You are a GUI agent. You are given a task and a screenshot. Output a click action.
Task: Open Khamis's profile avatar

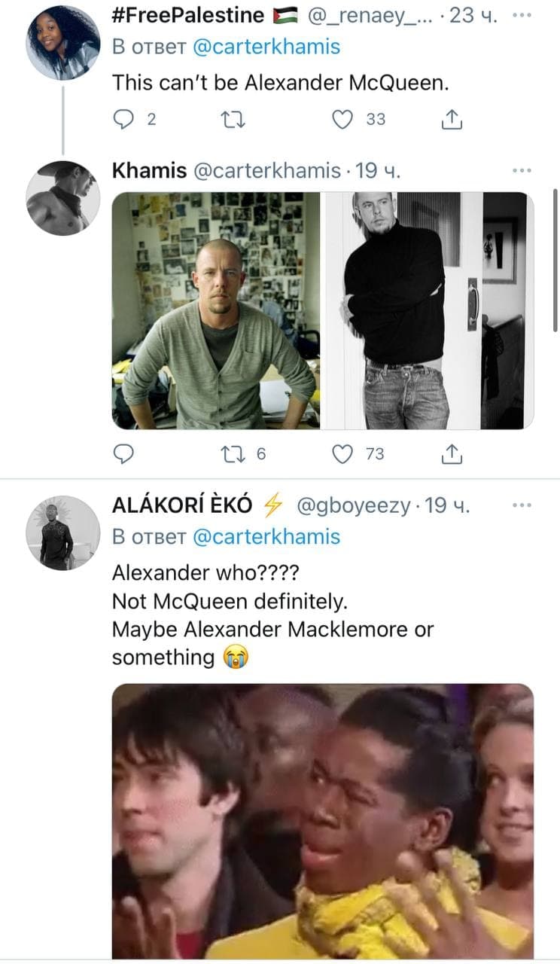pyautogui.click(x=63, y=199)
